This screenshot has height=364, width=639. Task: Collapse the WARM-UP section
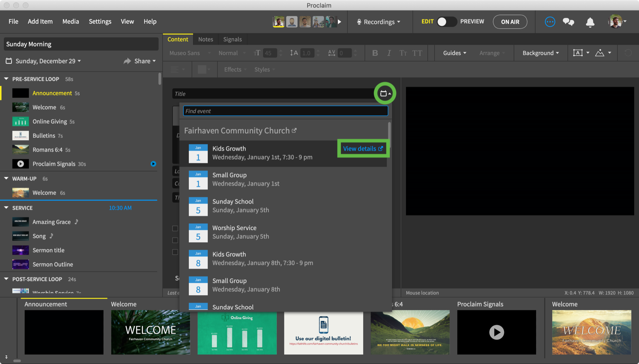[x=6, y=178]
